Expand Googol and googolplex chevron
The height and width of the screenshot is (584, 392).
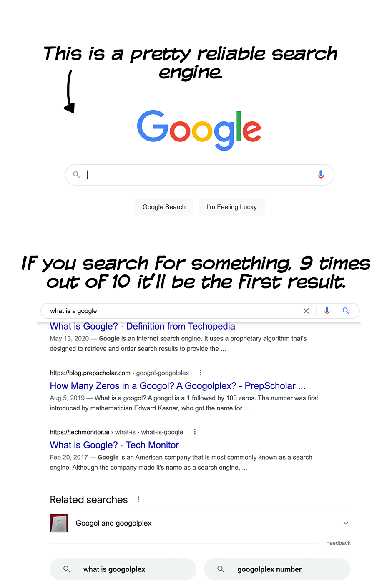(x=346, y=523)
